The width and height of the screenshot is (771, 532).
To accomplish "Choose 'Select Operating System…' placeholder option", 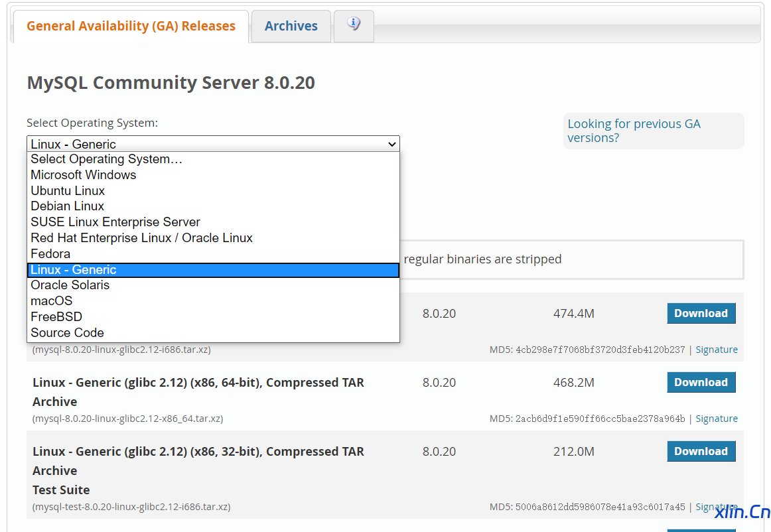I will pos(214,159).
